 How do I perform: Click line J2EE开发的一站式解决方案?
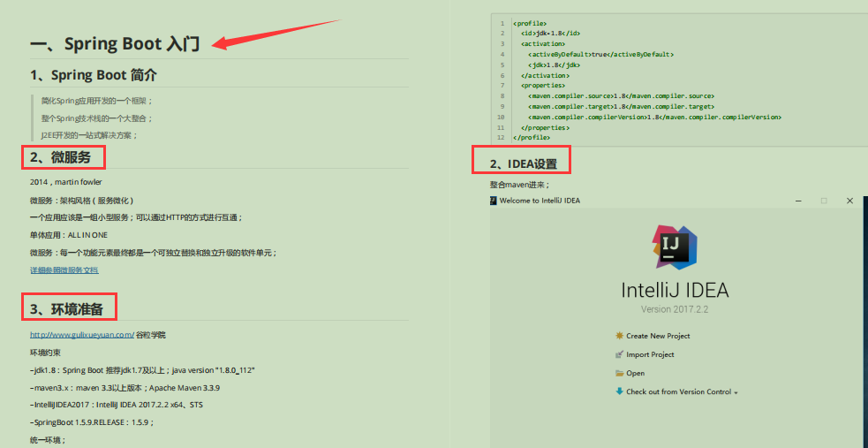pyautogui.click(x=89, y=135)
